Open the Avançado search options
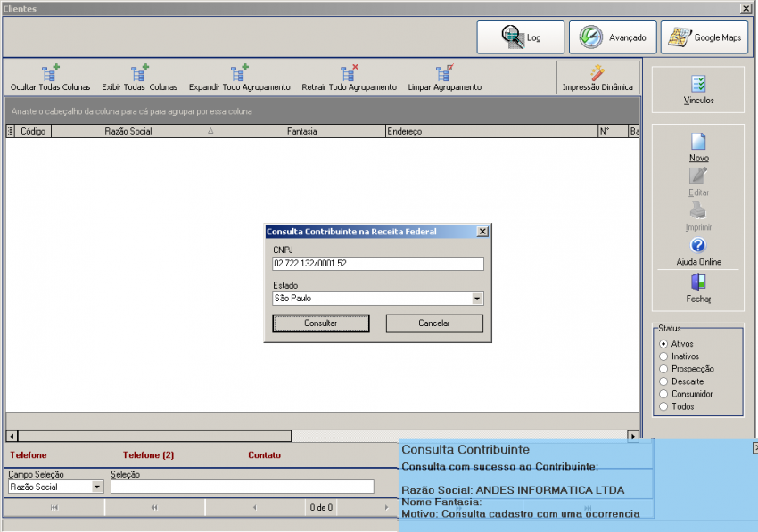The width and height of the screenshot is (758, 532). coord(613,37)
